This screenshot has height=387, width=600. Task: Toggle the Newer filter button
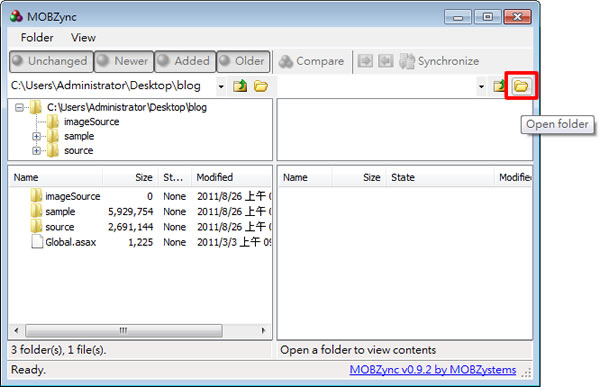coord(124,61)
